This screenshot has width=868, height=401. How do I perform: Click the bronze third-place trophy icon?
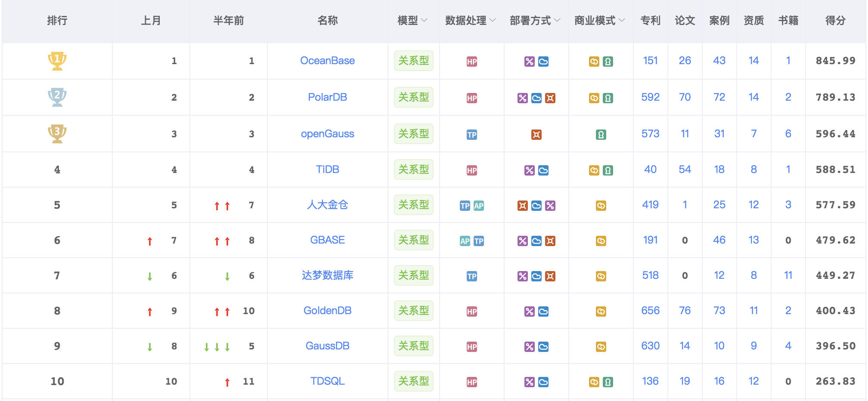[x=57, y=134]
